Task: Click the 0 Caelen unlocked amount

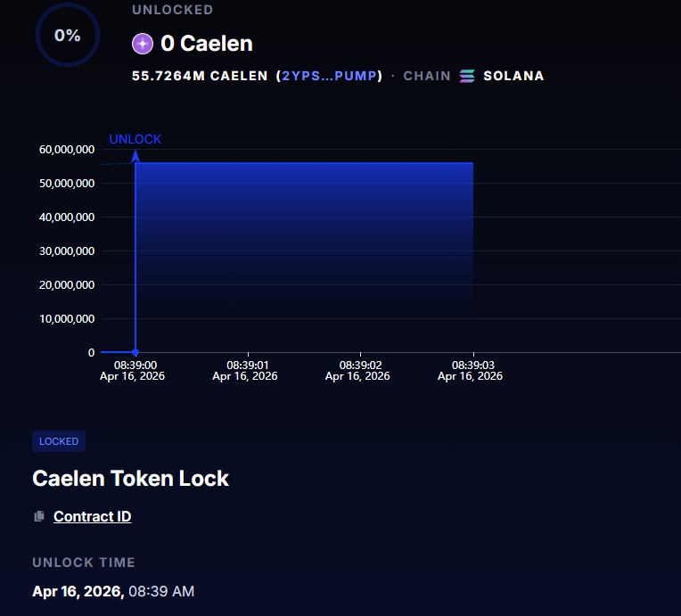Action: pos(207,44)
